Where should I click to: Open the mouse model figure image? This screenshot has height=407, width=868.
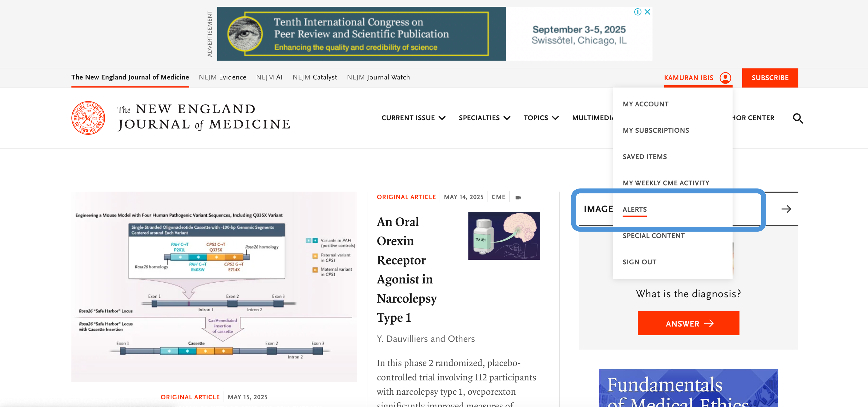(214, 287)
